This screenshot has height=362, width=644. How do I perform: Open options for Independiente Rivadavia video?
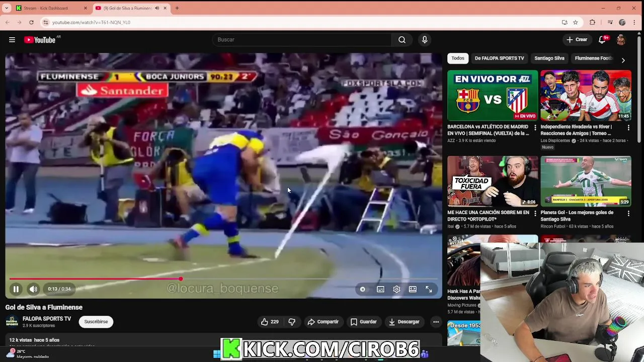pos(628,128)
